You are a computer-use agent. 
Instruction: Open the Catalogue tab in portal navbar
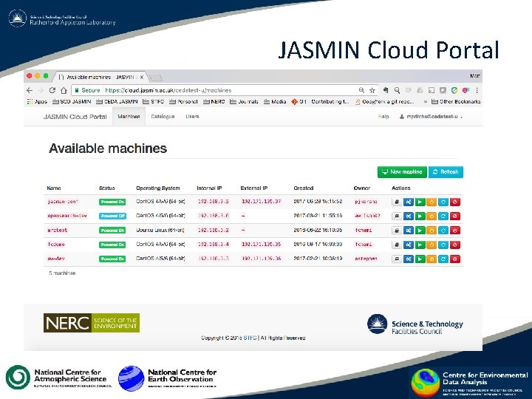coord(163,117)
